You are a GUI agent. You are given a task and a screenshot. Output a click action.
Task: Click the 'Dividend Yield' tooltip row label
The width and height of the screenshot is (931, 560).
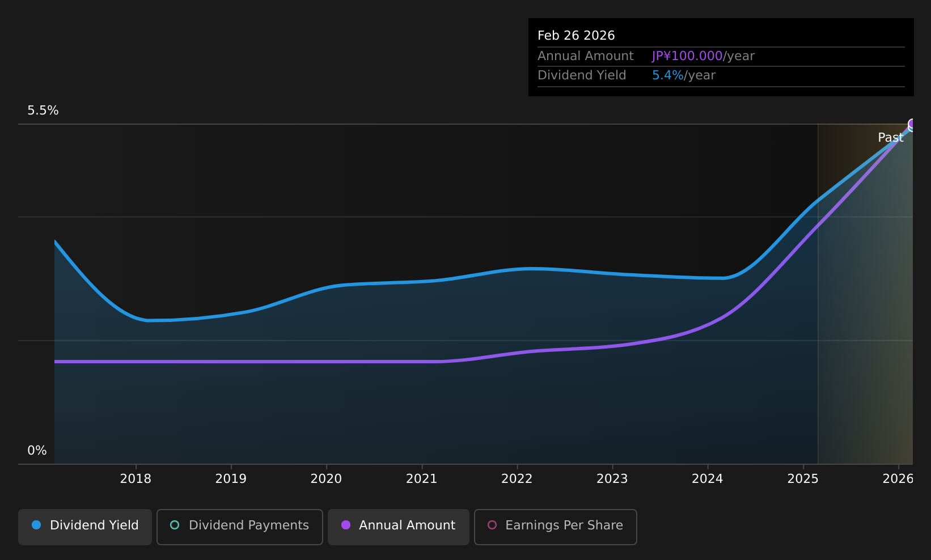582,75
